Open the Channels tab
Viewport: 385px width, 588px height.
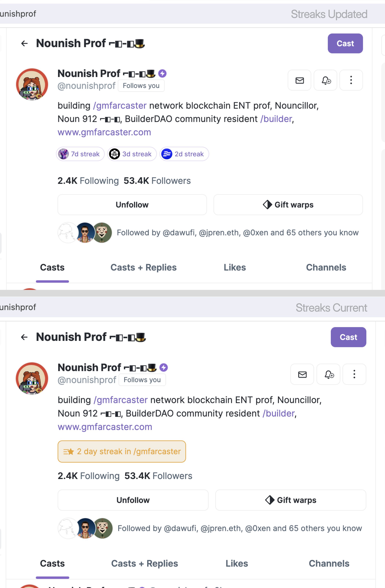326,268
